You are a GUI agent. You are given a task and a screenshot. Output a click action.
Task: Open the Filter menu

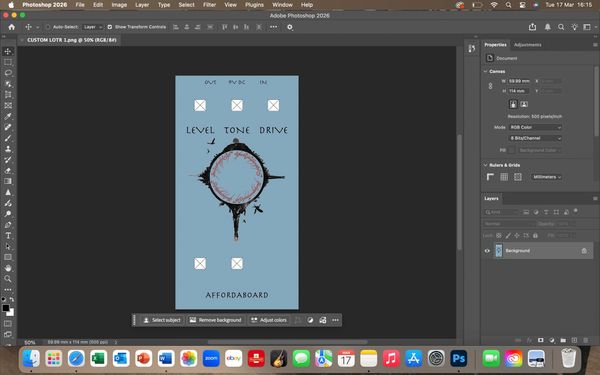coord(209,5)
